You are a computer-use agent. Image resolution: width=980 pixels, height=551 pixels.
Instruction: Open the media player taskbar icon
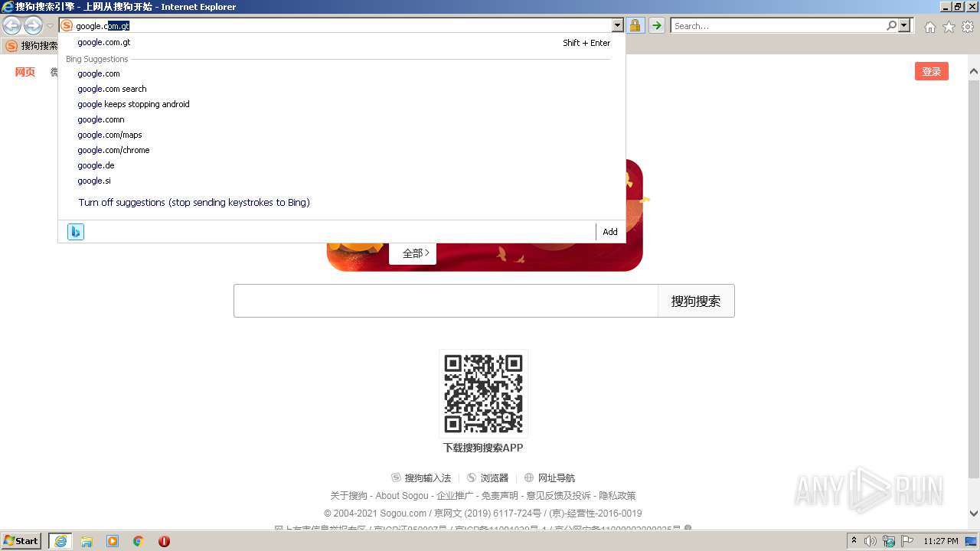click(x=113, y=541)
